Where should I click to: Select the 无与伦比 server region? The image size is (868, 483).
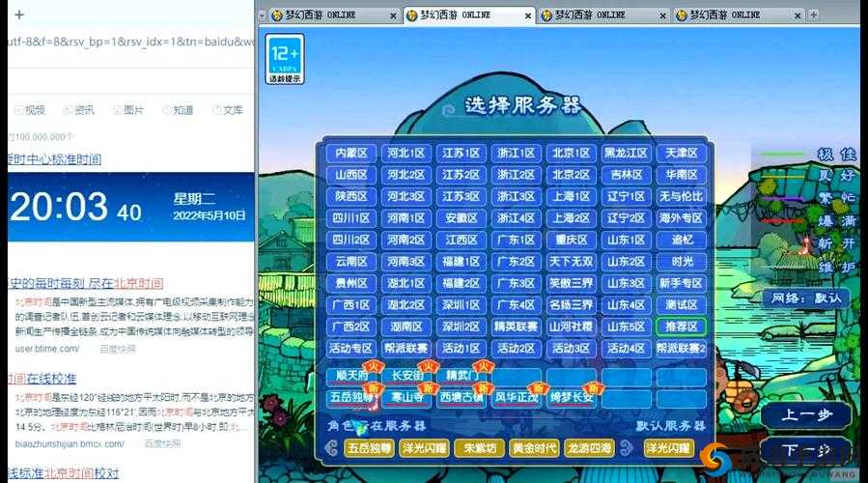(x=681, y=196)
